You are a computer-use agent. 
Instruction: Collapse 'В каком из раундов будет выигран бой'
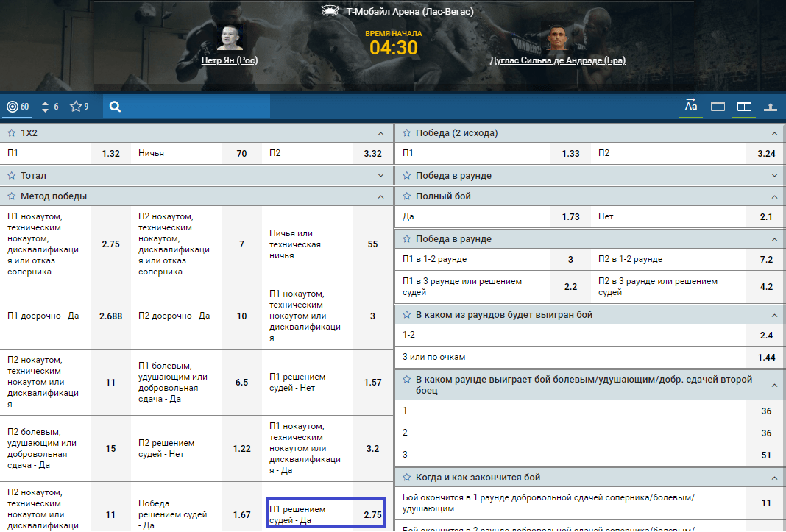click(x=774, y=315)
